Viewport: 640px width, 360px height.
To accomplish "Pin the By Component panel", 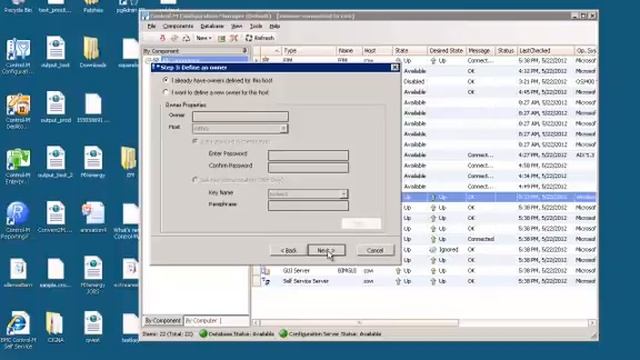I will coord(244,51).
